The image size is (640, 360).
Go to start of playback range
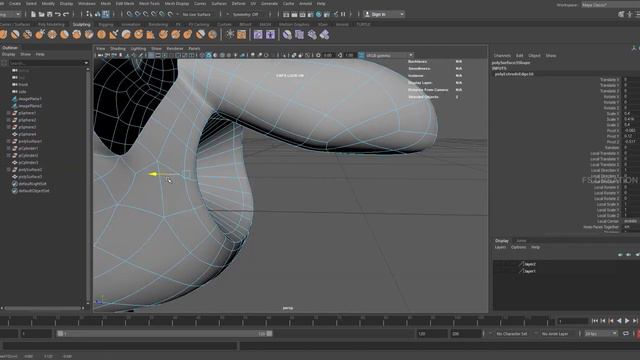tap(595, 321)
